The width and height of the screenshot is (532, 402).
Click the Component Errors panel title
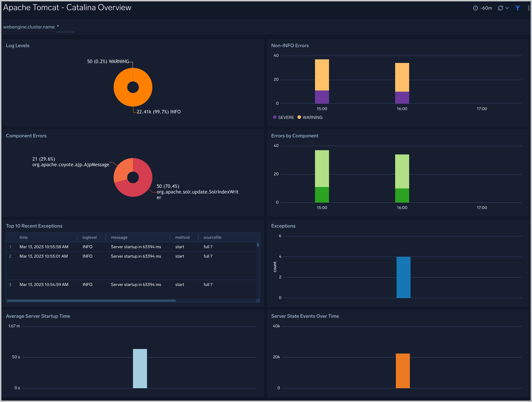26,136
